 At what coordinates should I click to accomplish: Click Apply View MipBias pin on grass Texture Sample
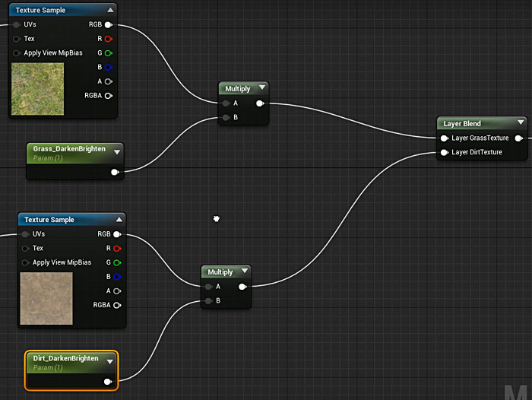[17, 53]
